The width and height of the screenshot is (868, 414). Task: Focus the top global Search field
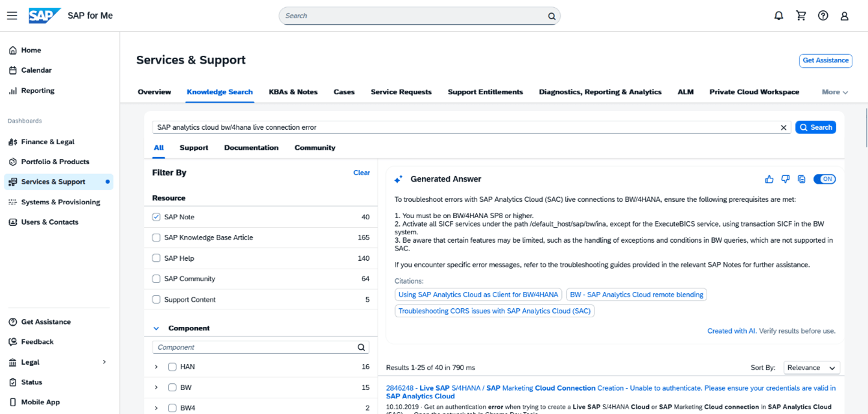[x=415, y=16]
